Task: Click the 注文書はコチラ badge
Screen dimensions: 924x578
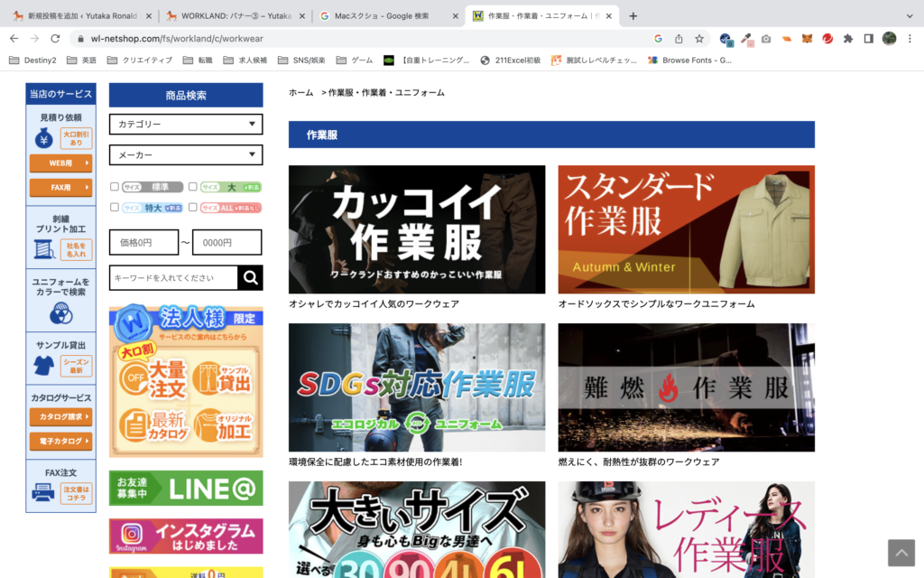Action: (76, 493)
